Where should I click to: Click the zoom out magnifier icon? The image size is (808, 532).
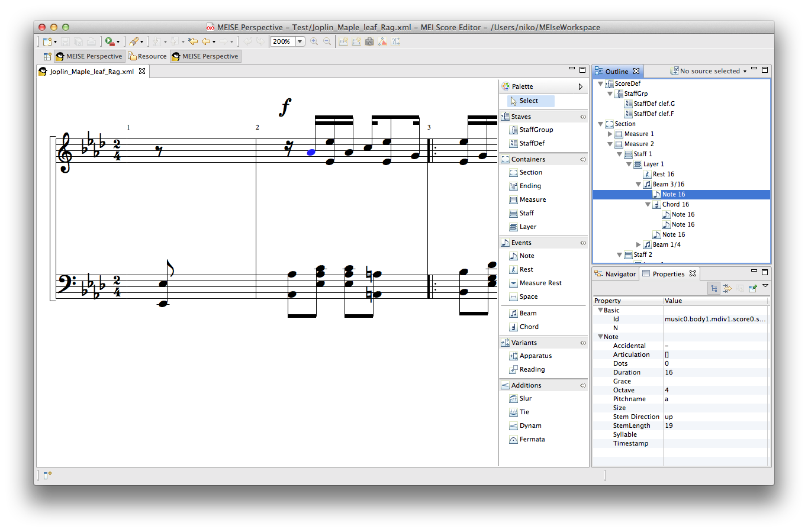[x=327, y=41]
